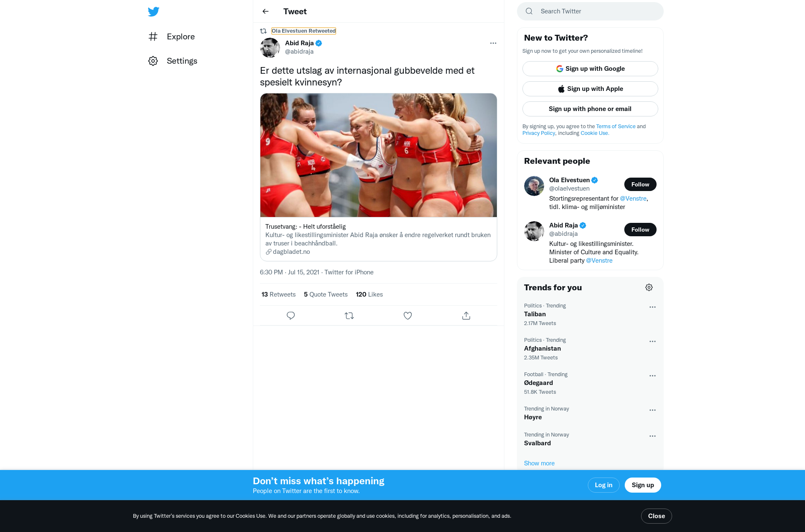Screen dimensions: 805x532
Task: Open the Terms of Service link
Action: click(x=616, y=126)
